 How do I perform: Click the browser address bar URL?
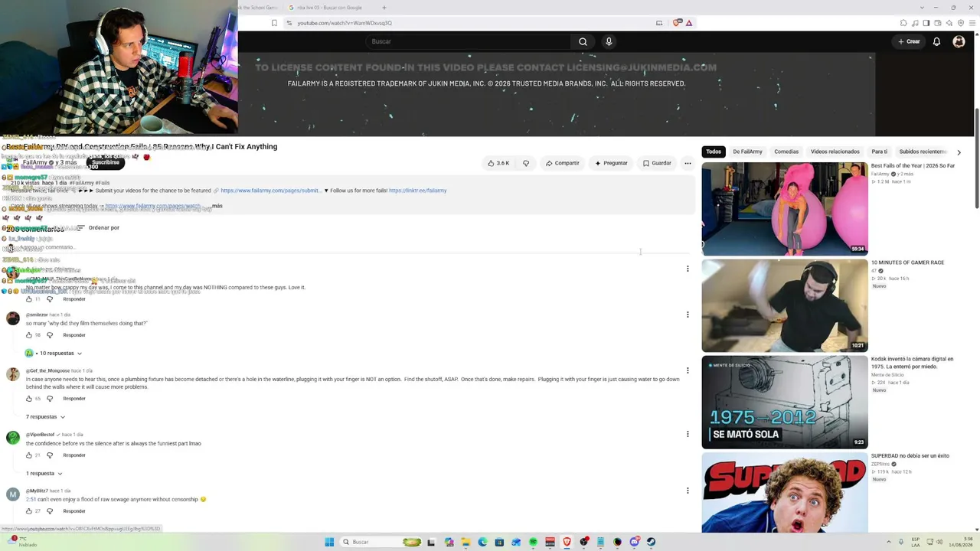pos(345,23)
